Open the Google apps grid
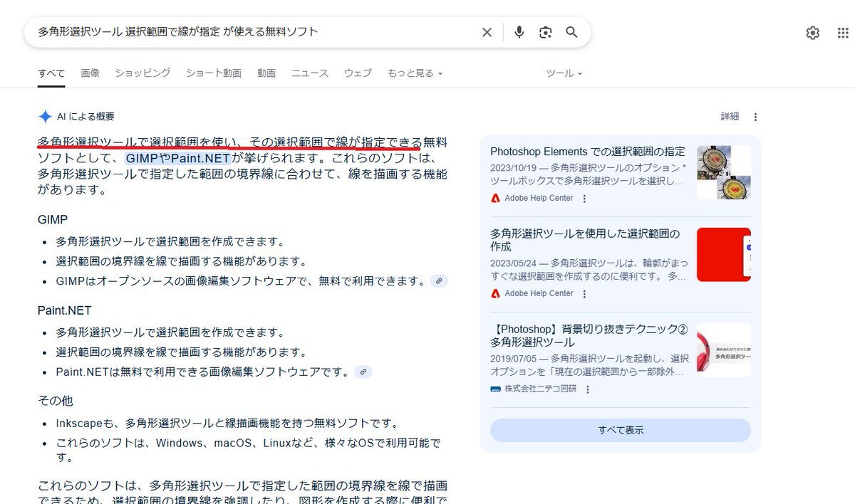 pos(843,33)
